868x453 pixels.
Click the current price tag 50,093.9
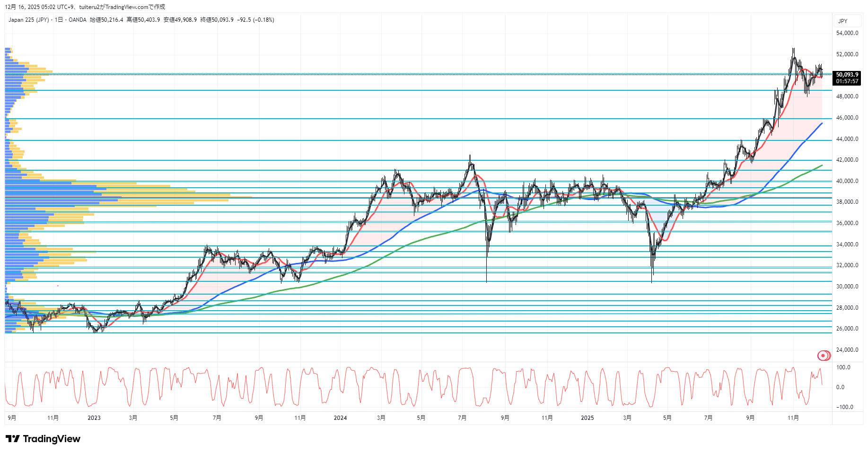point(847,75)
